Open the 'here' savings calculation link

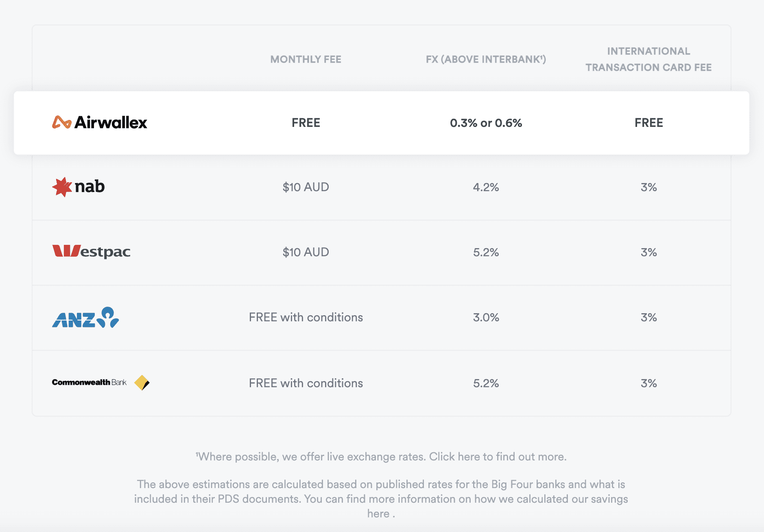coord(378,514)
